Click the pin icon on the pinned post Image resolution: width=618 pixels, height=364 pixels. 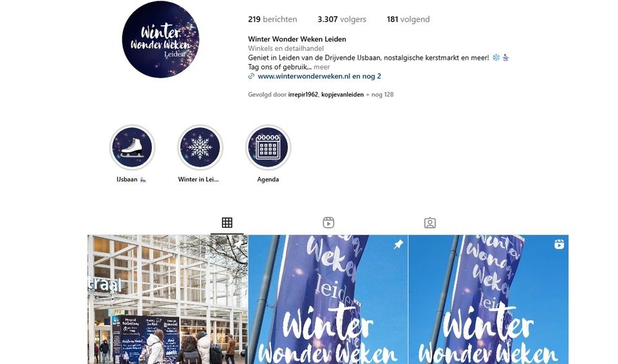tap(398, 244)
